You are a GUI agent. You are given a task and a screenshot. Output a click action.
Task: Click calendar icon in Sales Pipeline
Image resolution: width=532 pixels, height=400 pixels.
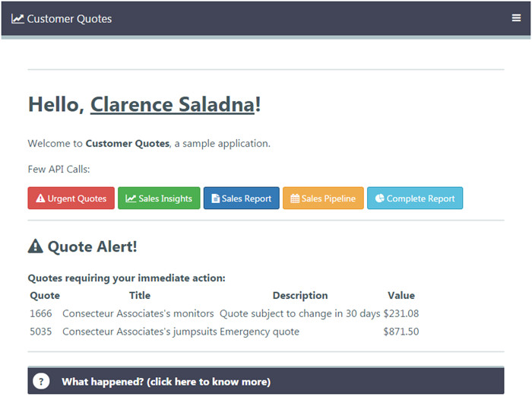[x=295, y=198]
